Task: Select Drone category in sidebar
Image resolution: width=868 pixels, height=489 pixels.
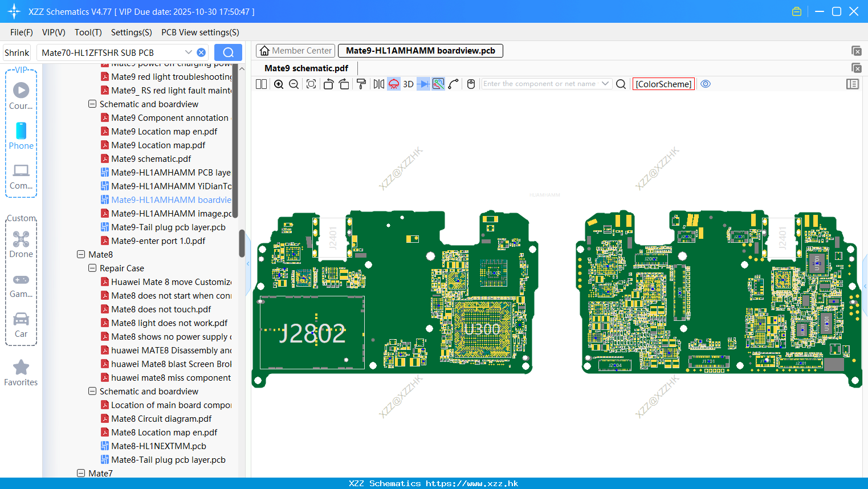Action: (21, 244)
